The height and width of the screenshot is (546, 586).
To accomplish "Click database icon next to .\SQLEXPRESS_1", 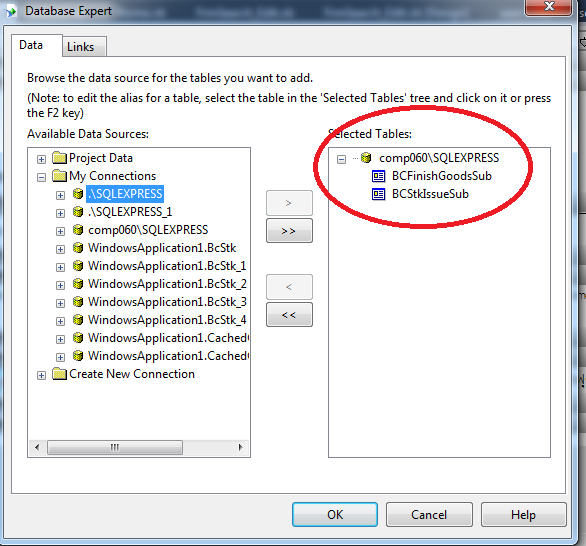I will 78,212.
